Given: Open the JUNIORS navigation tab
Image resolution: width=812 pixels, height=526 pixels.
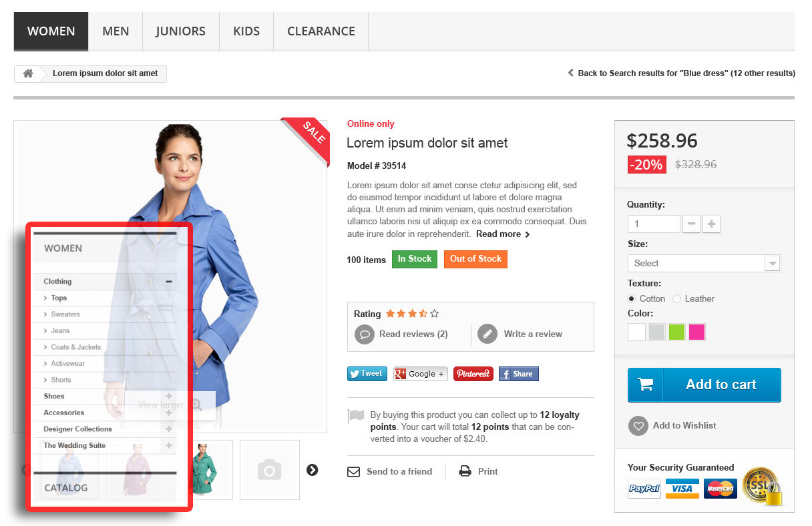Looking at the screenshot, I should click(181, 31).
